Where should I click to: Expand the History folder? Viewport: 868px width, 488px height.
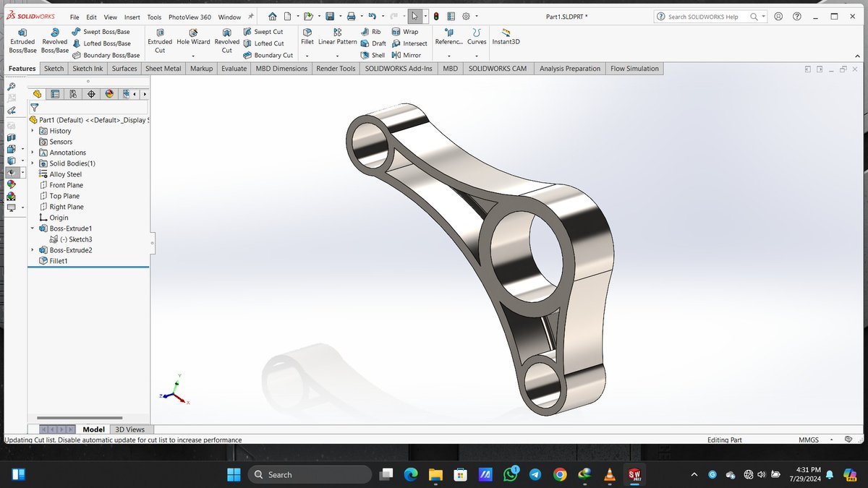coord(33,131)
